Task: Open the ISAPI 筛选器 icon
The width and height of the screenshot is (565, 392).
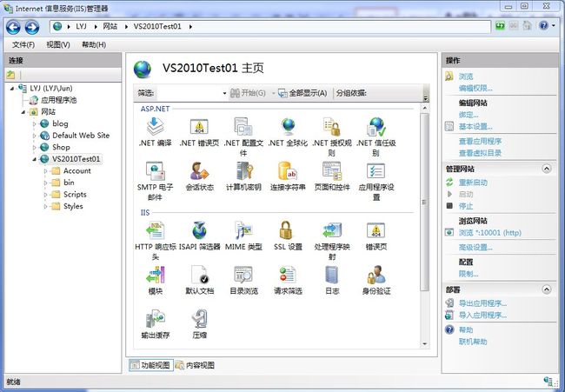Action: (x=199, y=230)
